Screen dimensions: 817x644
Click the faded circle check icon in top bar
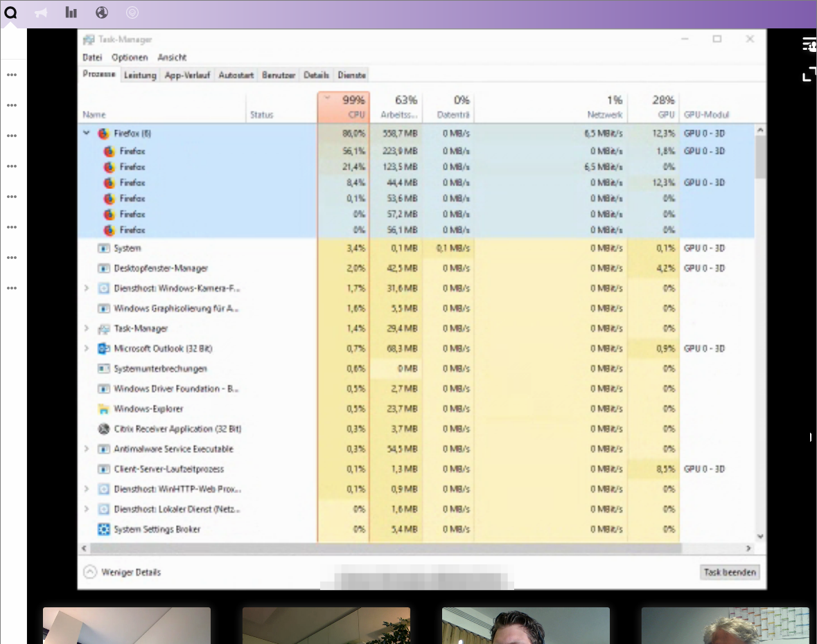pyautogui.click(x=132, y=12)
